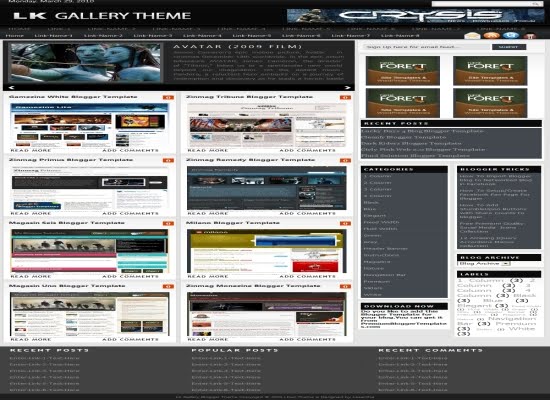
Task: Select Elegant in Categories list
Action: 375,216
